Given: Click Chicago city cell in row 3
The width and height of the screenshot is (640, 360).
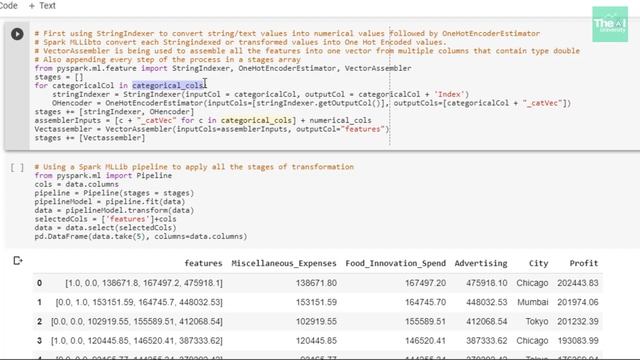Looking at the screenshot, I should [x=532, y=340].
